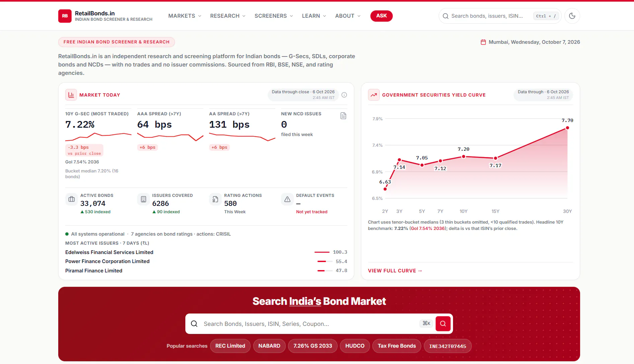Click the 530 indexed label
Viewport: 634px width, 364px height.
95,212
